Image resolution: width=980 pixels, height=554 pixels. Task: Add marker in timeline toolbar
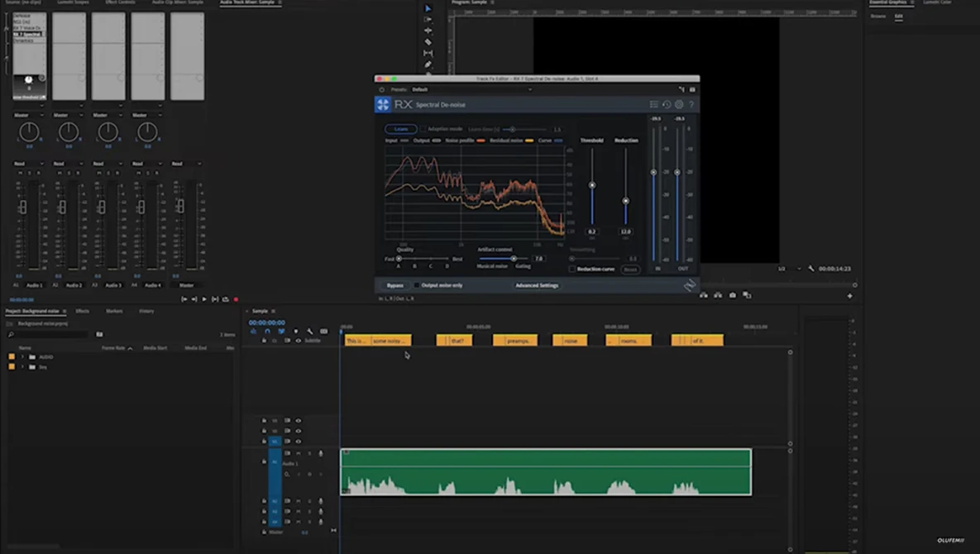[x=295, y=331]
